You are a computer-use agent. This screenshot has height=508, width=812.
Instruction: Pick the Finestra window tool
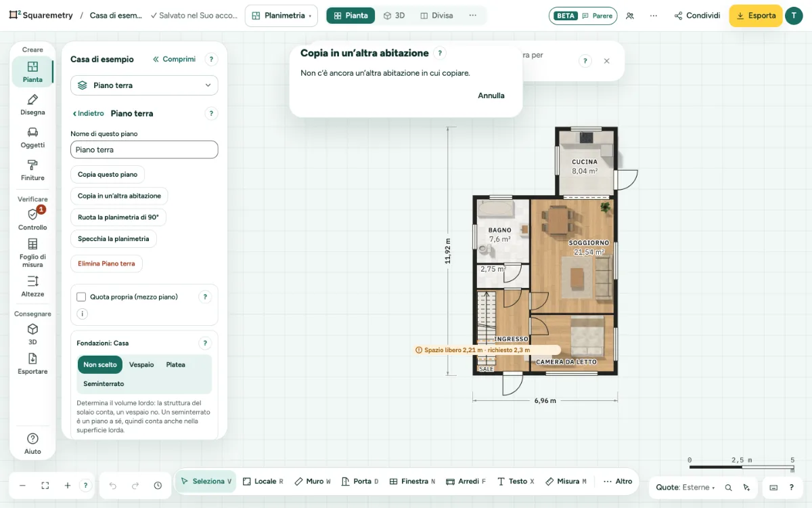[x=413, y=482]
